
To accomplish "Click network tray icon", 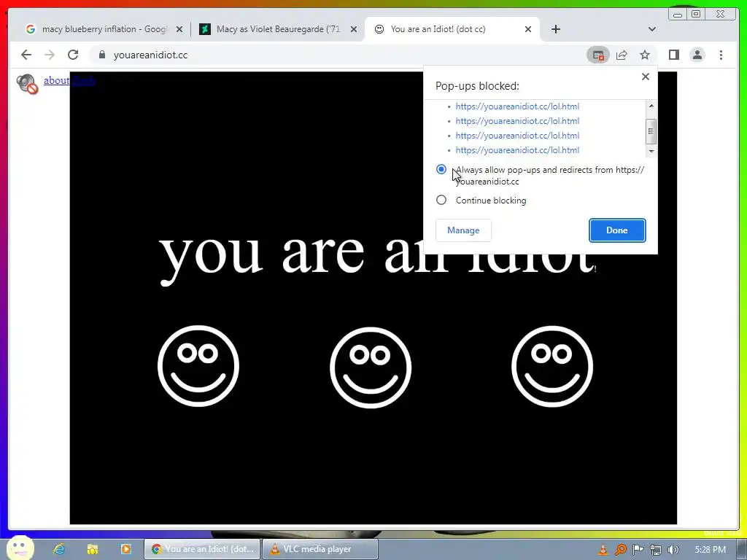I will 656,550.
